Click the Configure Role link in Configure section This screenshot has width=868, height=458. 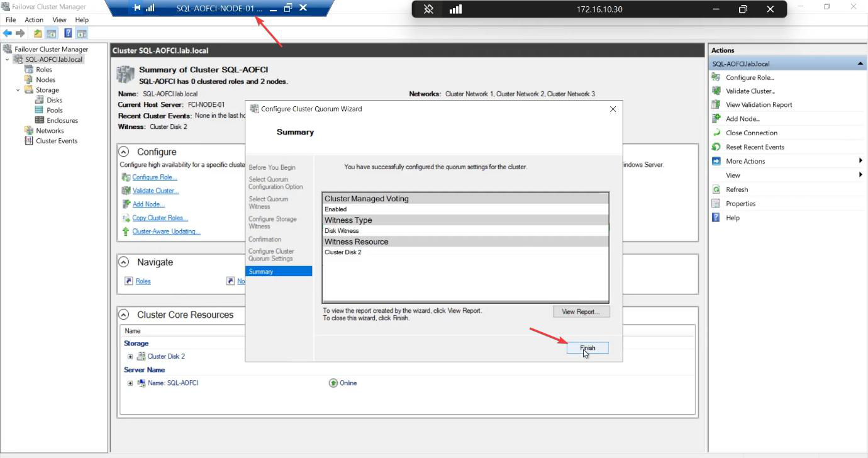[x=155, y=177]
